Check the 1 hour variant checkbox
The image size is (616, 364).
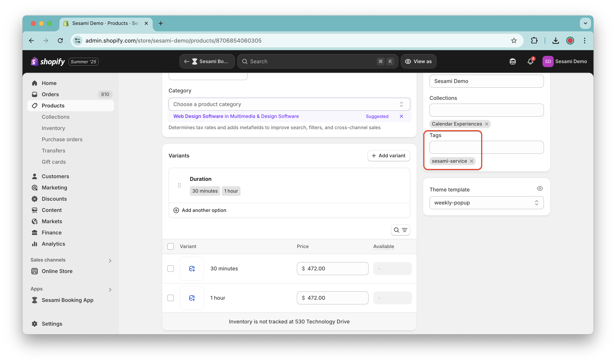171,298
